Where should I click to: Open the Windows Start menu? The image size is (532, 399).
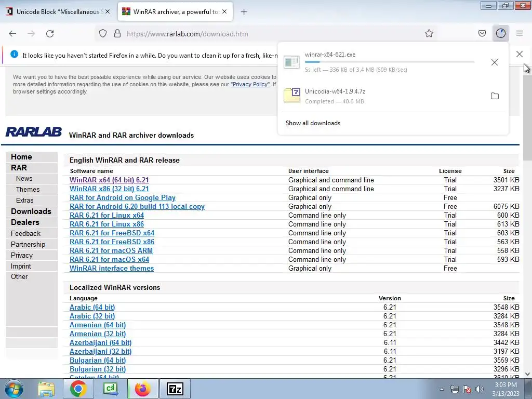14,389
